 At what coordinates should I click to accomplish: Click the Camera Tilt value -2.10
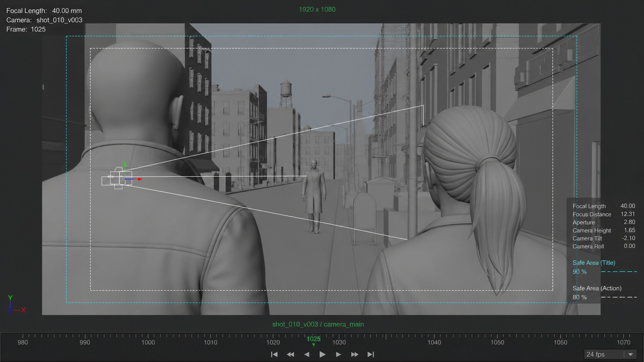pyautogui.click(x=629, y=238)
